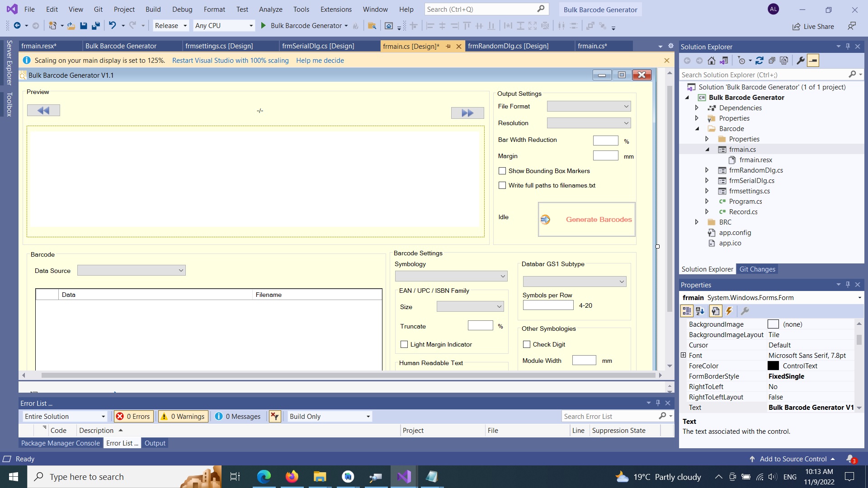Toggle Light Margin Indicator checkbox
Screen dimensions: 868x488
404,344
